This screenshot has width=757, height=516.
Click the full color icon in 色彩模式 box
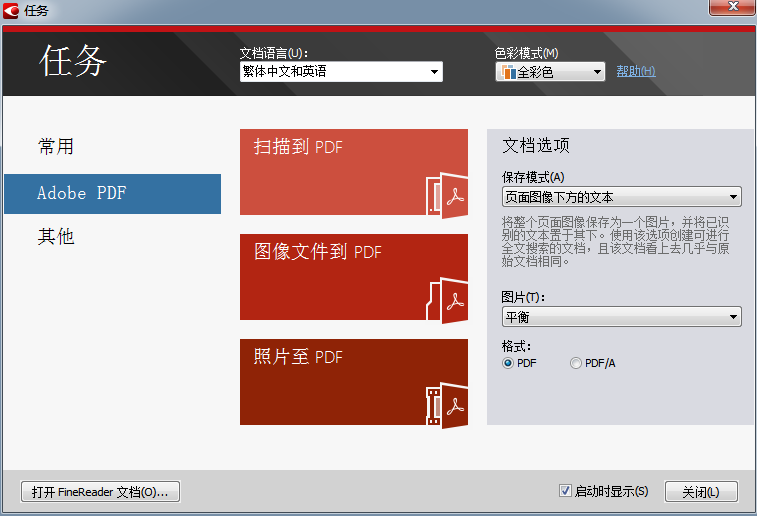508,72
